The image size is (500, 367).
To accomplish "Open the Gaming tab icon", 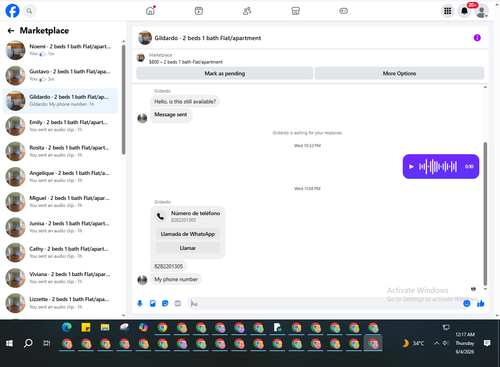I will click(x=344, y=11).
